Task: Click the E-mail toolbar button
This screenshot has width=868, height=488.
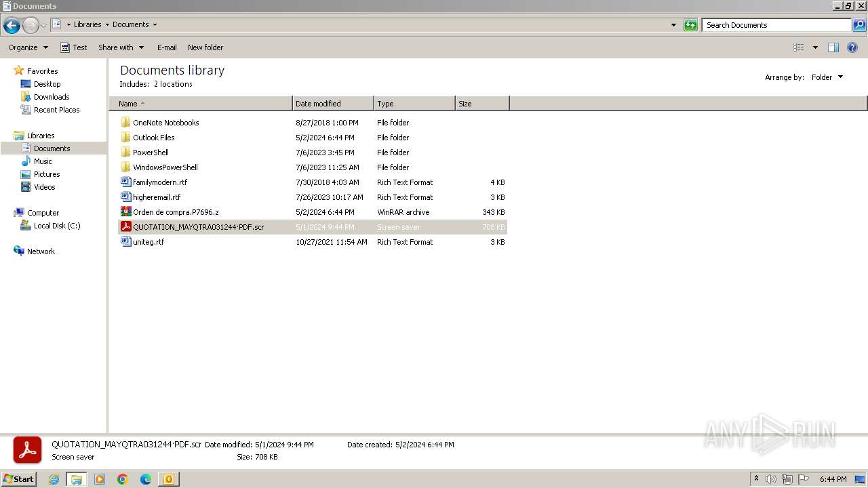Action: pyautogui.click(x=167, y=47)
